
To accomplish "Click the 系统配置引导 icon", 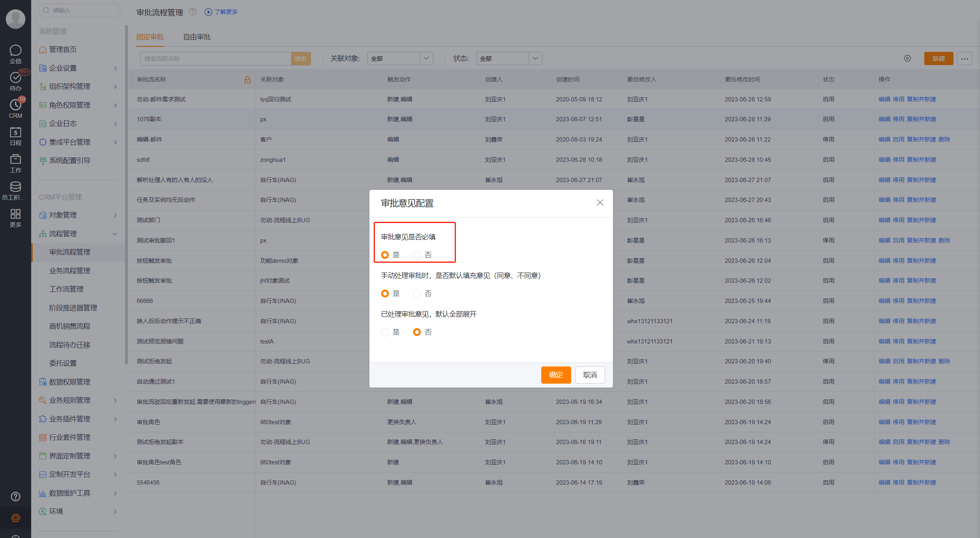I will [43, 161].
